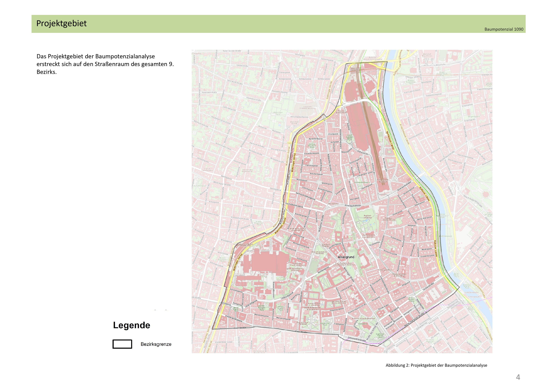
Task: Click the Bezirksgrenze legend label
Action: 156,344
